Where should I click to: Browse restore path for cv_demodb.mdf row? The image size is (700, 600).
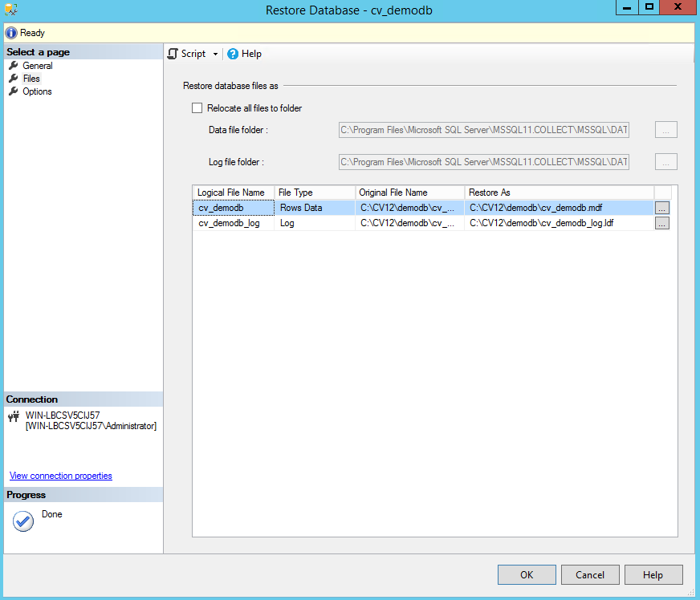662,208
